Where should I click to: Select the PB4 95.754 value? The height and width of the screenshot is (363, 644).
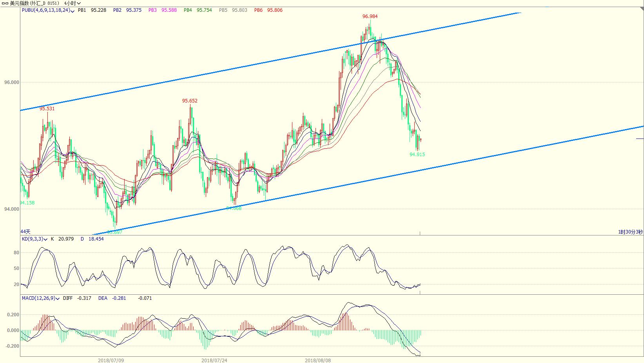coord(198,10)
